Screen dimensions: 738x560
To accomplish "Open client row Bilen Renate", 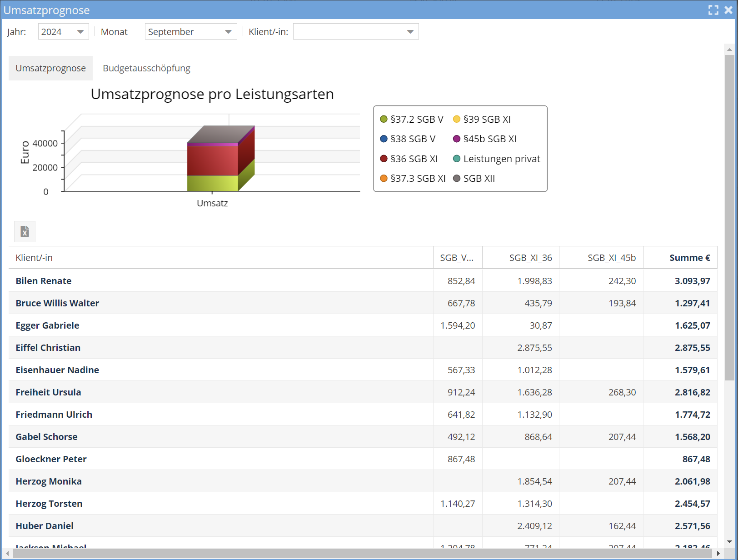I will click(44, 281).
